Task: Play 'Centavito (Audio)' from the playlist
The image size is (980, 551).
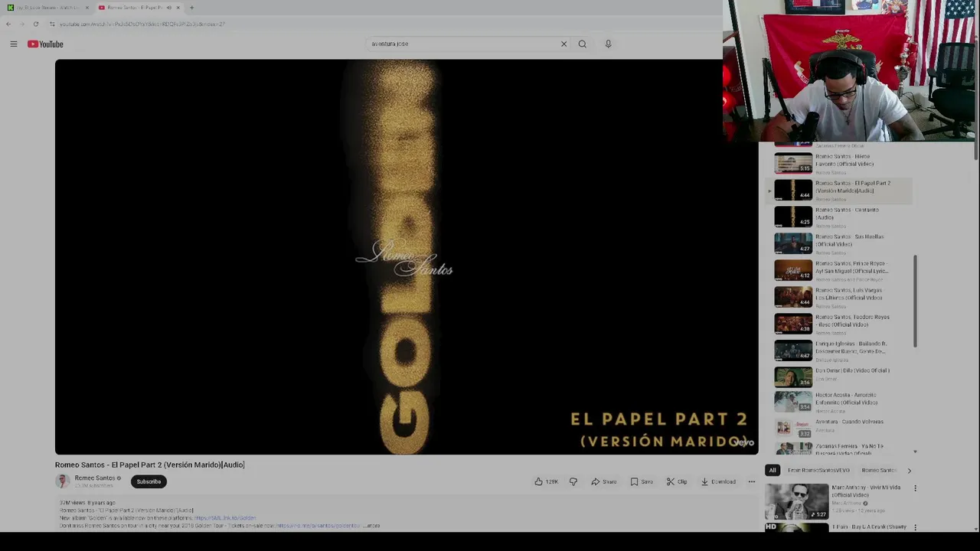Action: coord(840,217)
